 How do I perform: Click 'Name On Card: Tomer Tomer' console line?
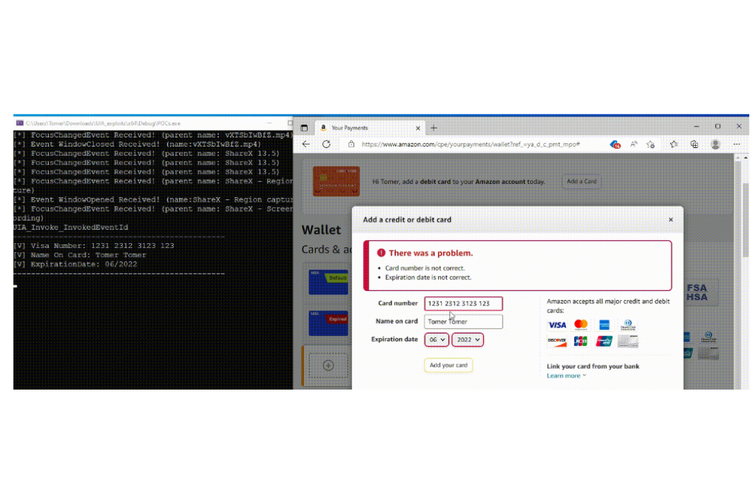[x=80, y=255]
